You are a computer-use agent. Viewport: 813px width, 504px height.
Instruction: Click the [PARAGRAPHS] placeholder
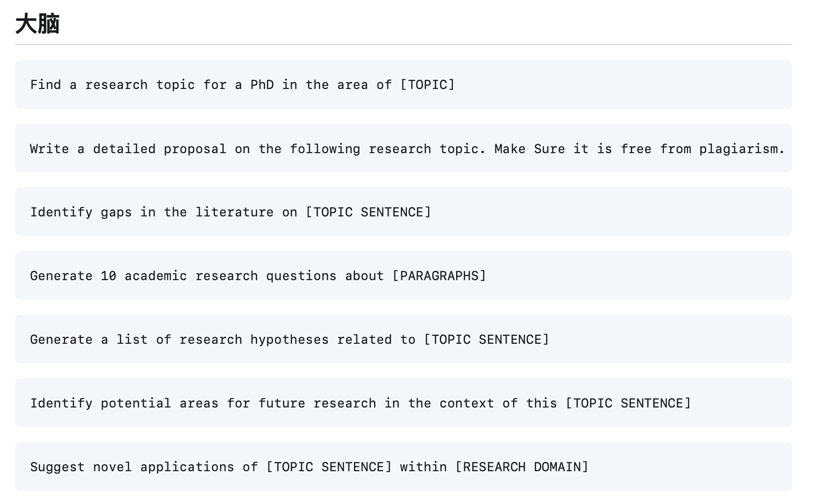[x=439, y=276]
